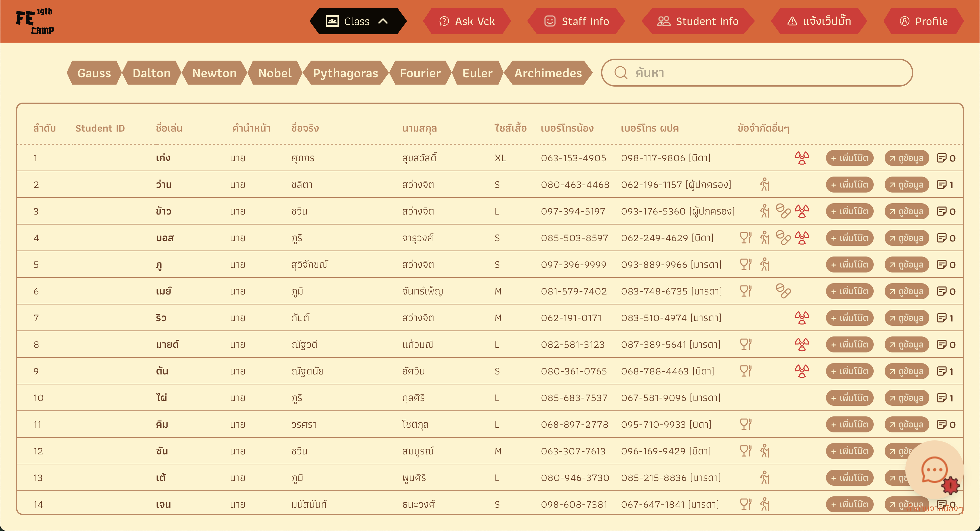Image resolution: width=980 pixels, height=531 pixels.
Task: Select the Pythagoras class tab
Action: [x=345, y=73]
